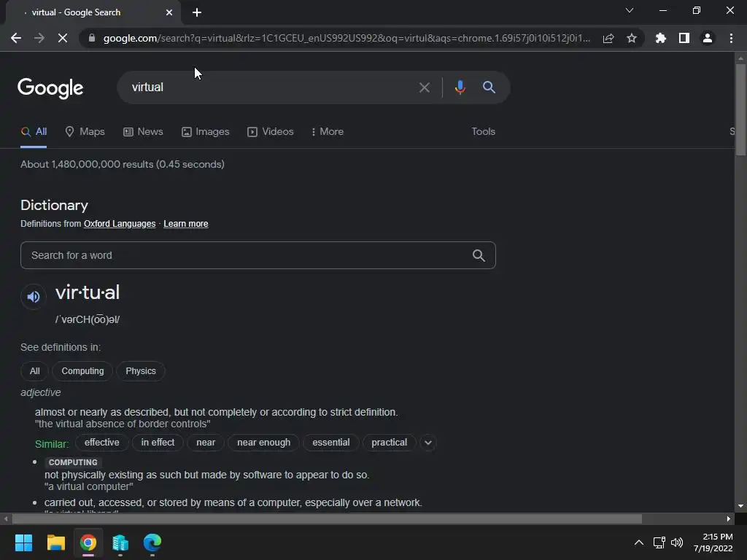This screenshot has height=560, width=747.
Task: Click the address bar URL
Action: point(347,38)
